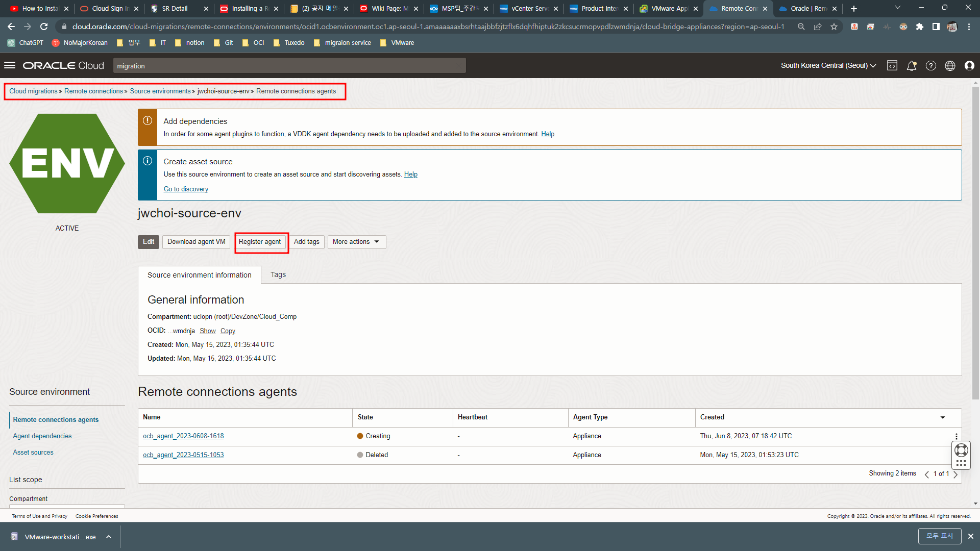980x551 pixels.
Task: Open the row actions menu for ocb_agent_2023-0608-1618
Action: click(956, 436)
